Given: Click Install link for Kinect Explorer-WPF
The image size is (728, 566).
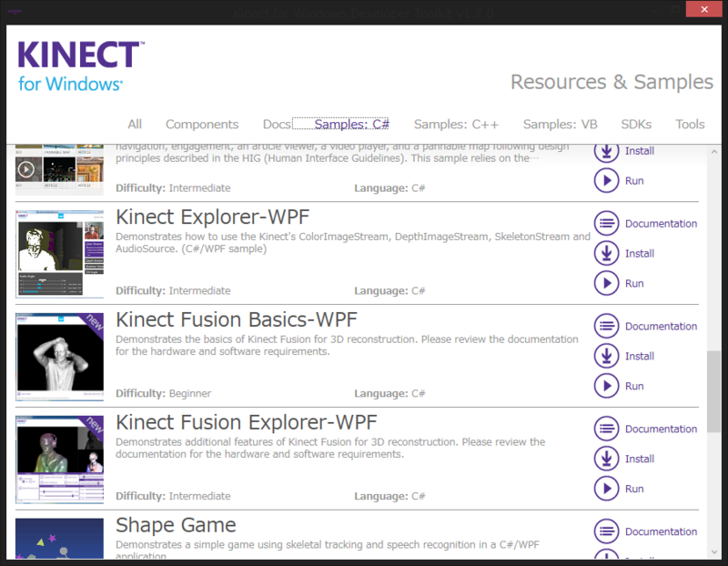Looking at the screenshot, I should click(x=640, y=254).
